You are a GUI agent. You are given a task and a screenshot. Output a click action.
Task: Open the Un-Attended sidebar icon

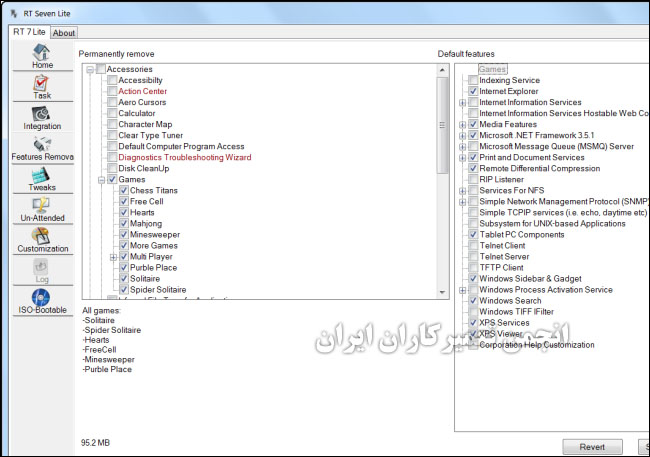[41, 206]
